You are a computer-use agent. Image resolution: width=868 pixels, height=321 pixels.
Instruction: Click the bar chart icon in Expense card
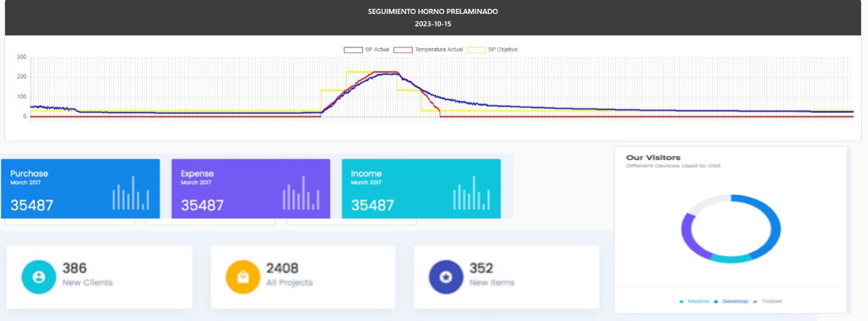click(301, 194)
